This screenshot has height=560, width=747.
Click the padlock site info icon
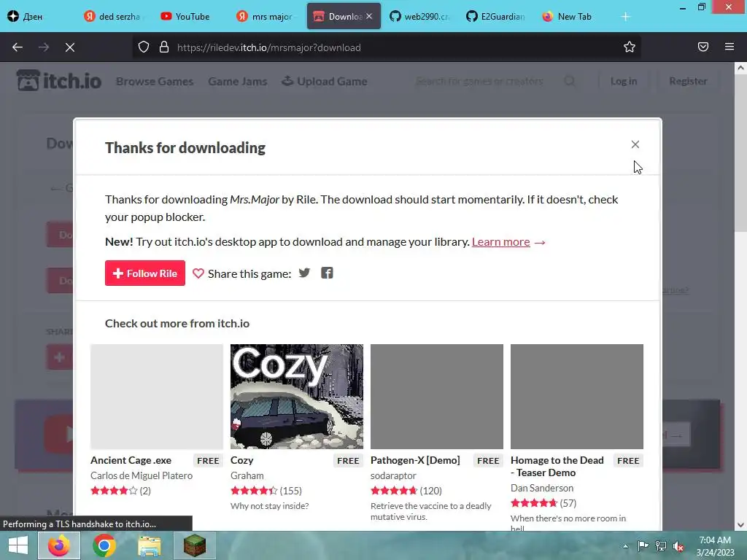164,47
